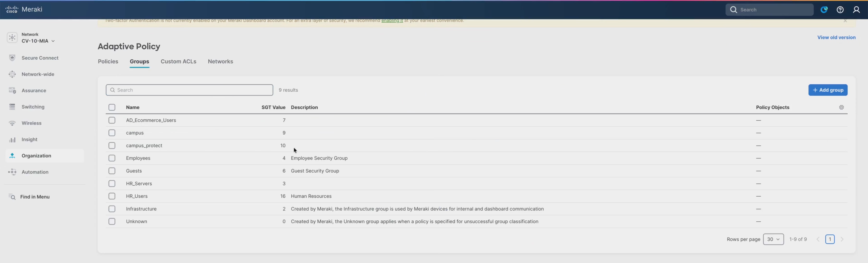
Task: Dismiss the two-factor authentication banner
Action: (x=845, y=21)
